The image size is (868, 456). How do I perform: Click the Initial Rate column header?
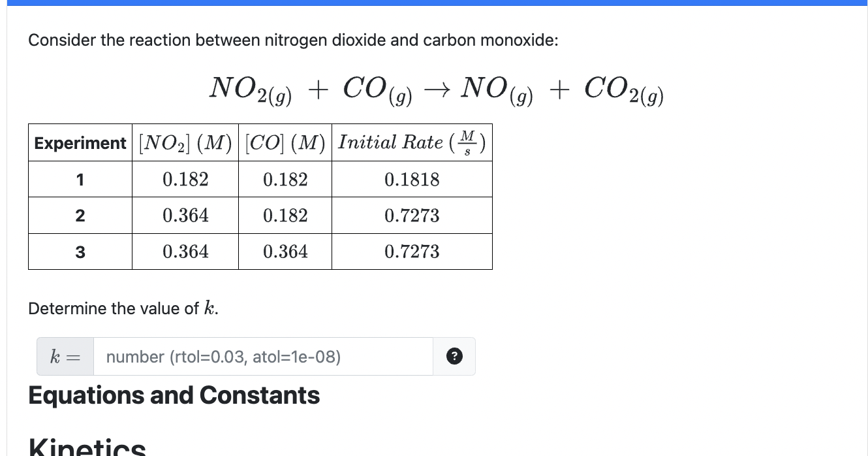[411, 142]
